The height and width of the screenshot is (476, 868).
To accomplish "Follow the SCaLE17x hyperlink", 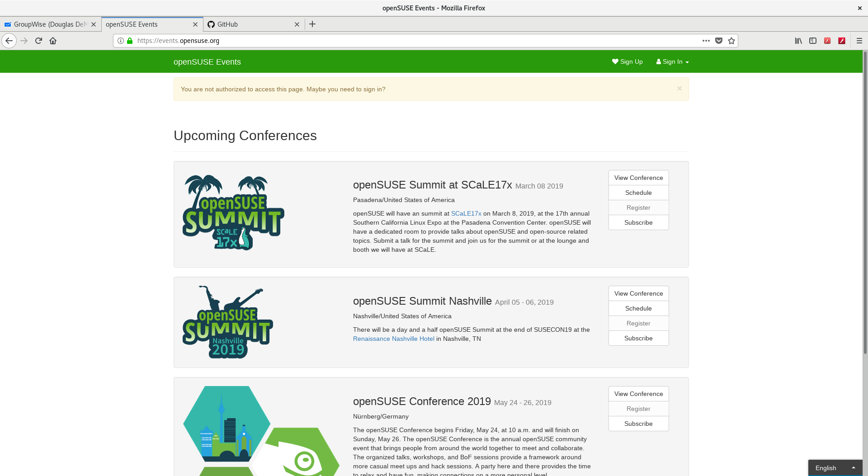I will click(466, 213).
